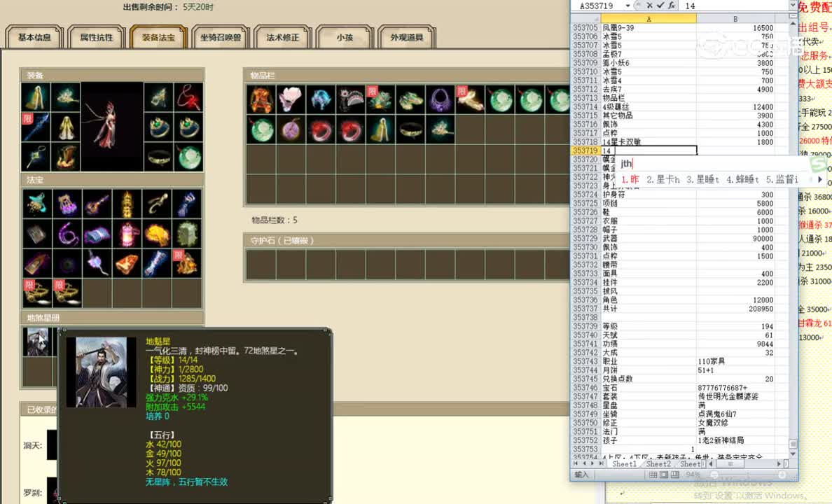The height and width of the screenshot is (504, 832).
Task: Click the Excel zoom slider
Action: coord(748,475)
